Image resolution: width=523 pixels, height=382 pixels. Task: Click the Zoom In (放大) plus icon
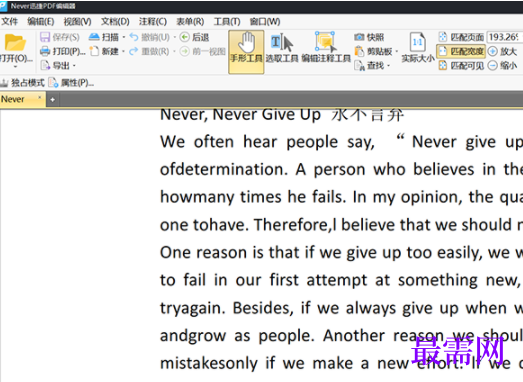(x=492, y=51)
